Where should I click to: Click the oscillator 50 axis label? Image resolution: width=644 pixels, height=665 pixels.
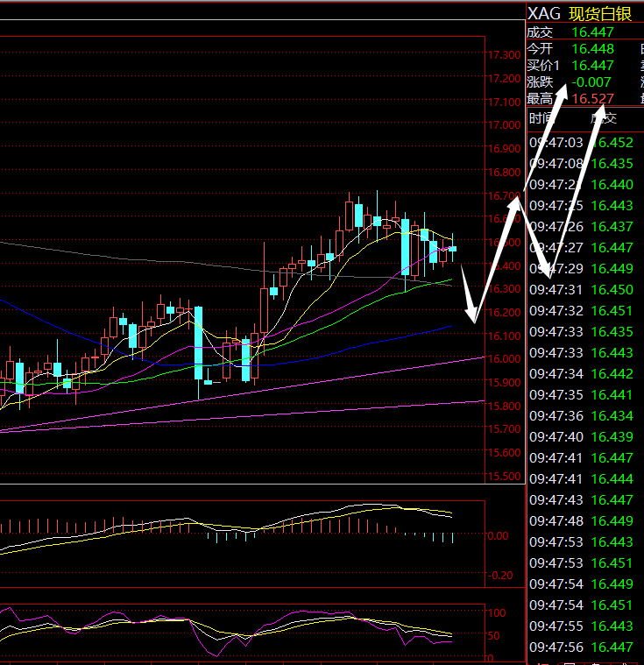[x=494, y=636]
